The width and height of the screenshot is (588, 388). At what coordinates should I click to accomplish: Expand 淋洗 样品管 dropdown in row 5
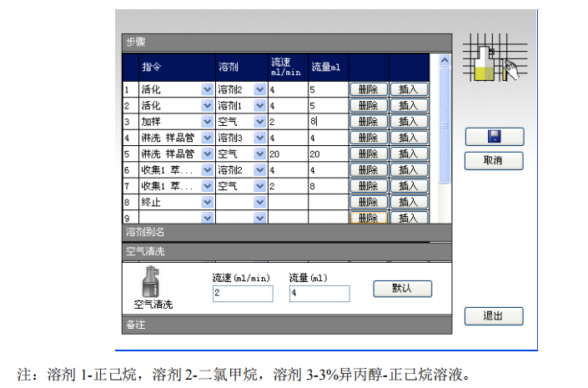(208, 154)
